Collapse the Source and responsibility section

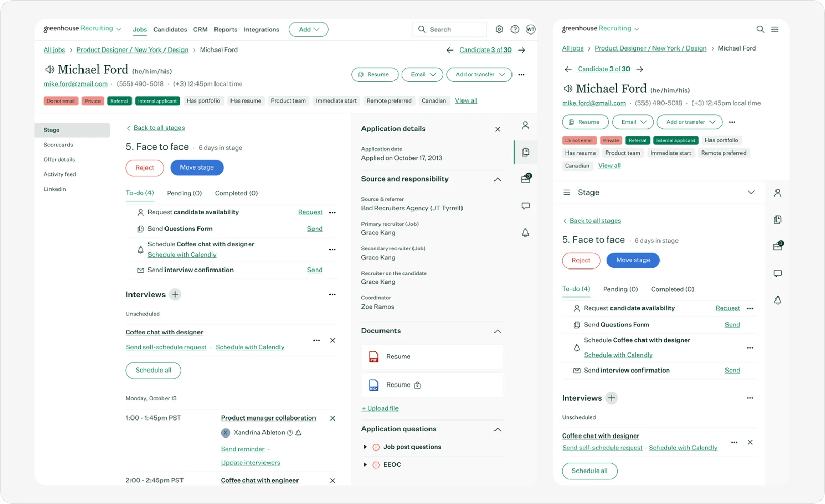click(x=498, y=179)
